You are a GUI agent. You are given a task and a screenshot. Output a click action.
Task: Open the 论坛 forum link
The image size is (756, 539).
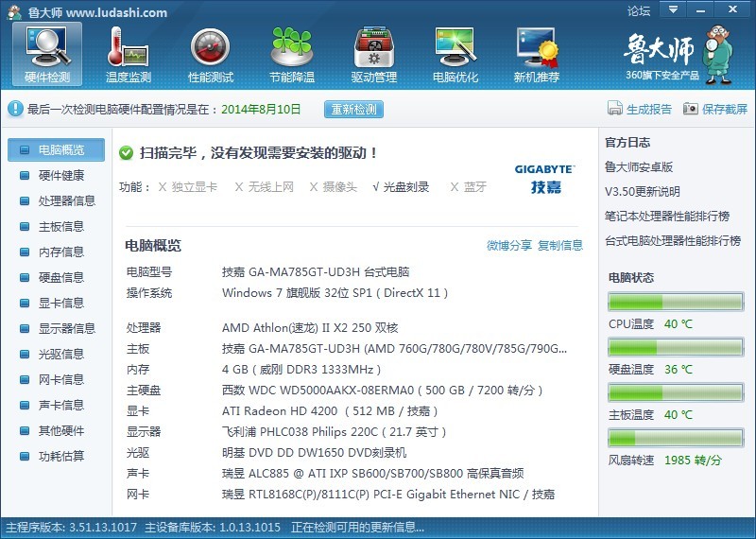point(639,10)
